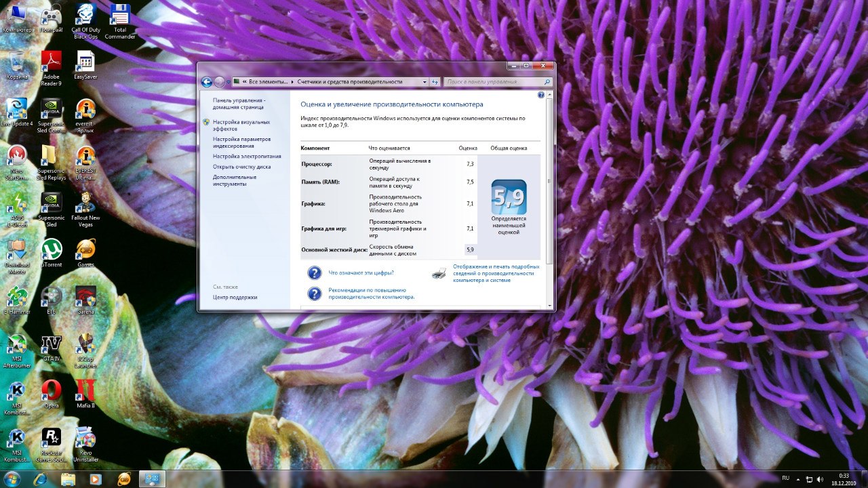Select the Fallout New Vegas desktop icon
The height and width of the screenshot is (488, 868).
(x=85, y=202)
